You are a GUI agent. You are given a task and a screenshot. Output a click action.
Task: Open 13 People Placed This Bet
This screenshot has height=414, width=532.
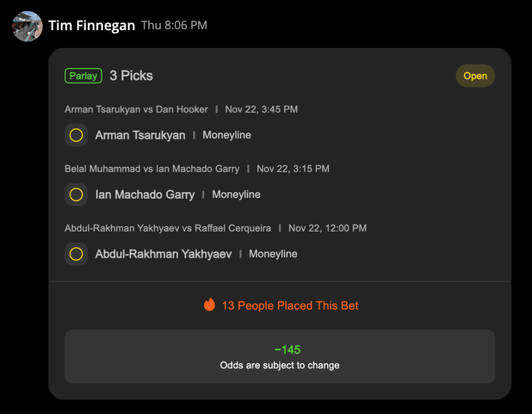click(x=290, y=305)
